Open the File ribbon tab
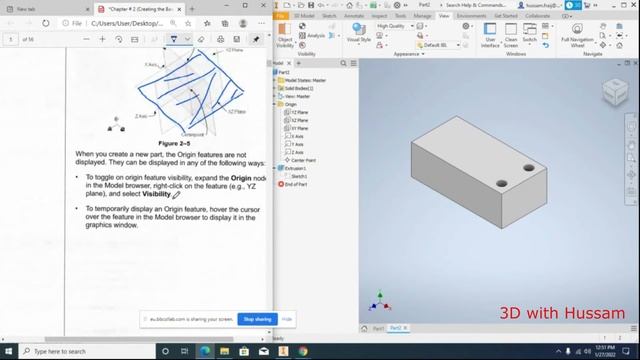 click(281, 16)
